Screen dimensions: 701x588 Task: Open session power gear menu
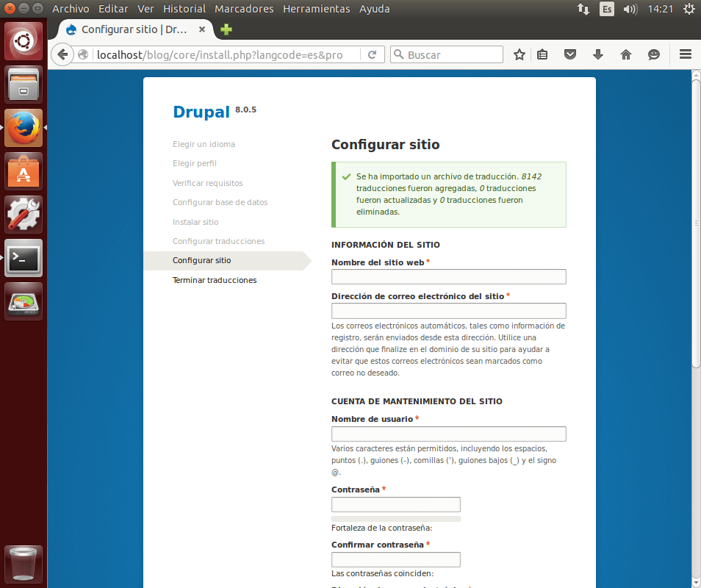[689, 9]
